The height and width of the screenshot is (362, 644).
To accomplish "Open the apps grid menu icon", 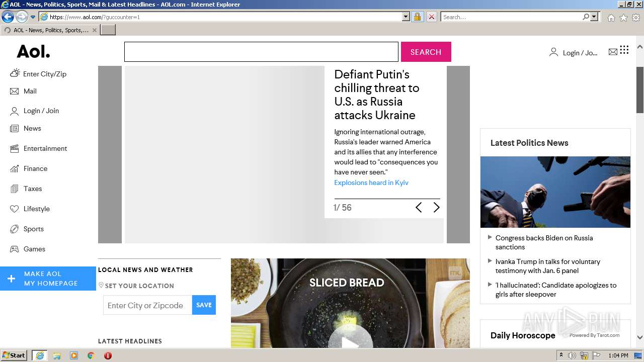I will 624,49.
